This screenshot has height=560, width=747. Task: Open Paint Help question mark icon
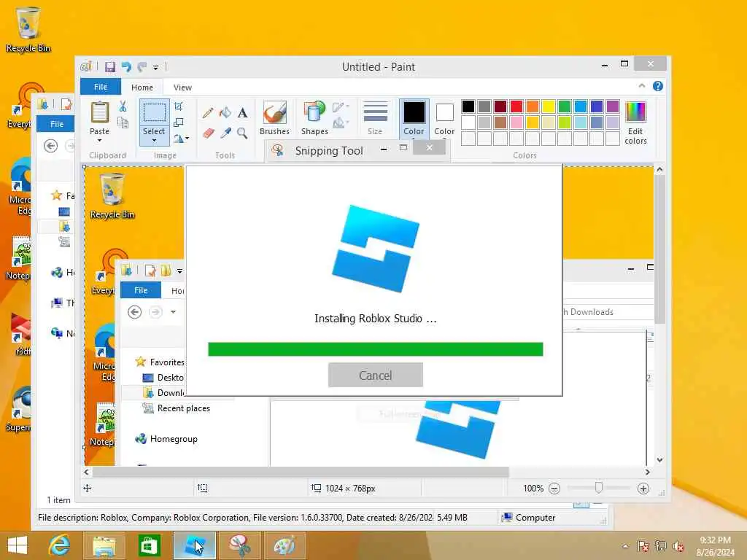(x=658, y=86)
